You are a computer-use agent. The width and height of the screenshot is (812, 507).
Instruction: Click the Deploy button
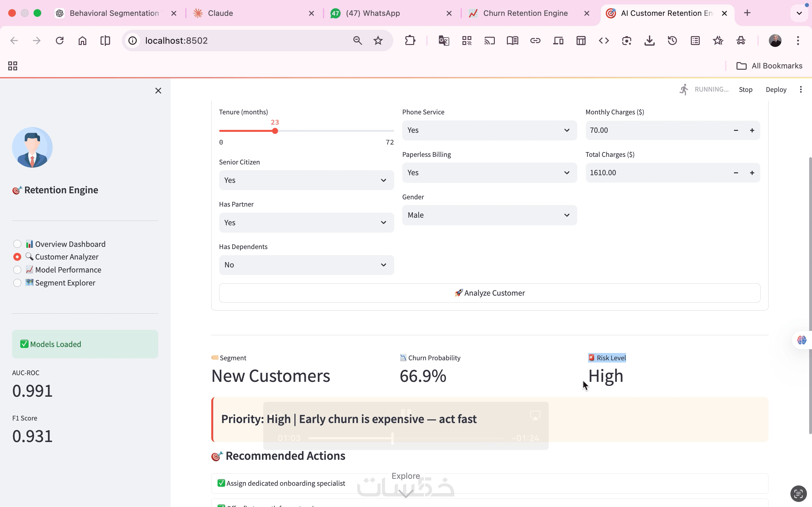(x=776, y=90)
